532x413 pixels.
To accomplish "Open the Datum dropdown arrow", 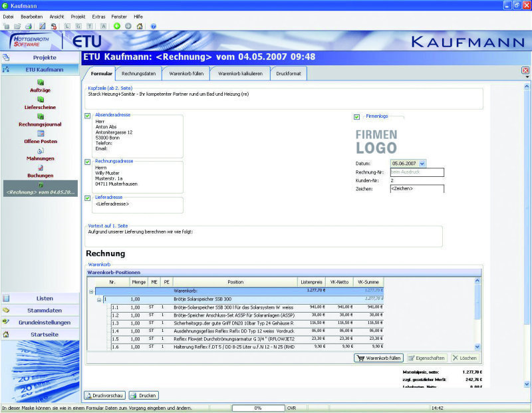I will click(422, 164).
